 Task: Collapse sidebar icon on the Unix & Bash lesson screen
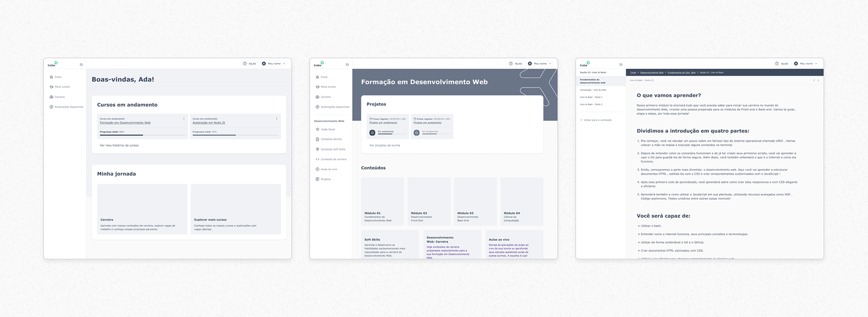(621, 65)
